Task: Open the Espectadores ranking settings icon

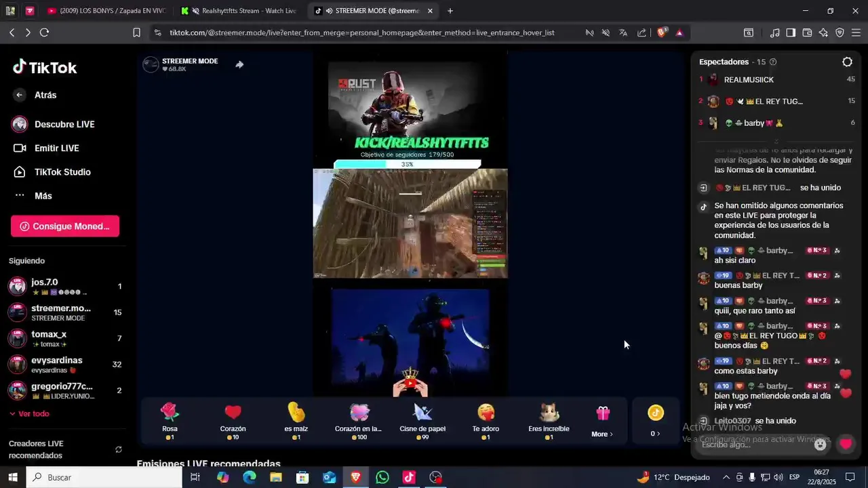Action: pyautogui.click(x=847, y=62)
